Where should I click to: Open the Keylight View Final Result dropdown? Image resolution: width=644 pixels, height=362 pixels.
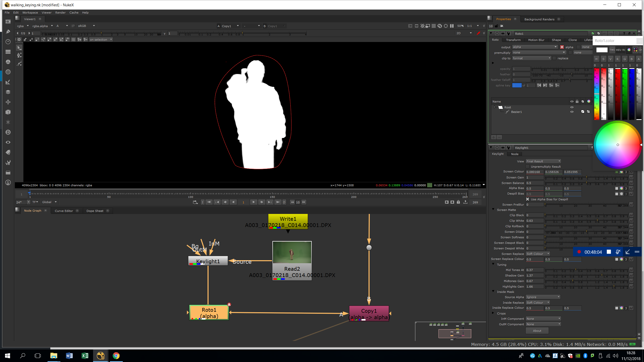coord(543,161)
